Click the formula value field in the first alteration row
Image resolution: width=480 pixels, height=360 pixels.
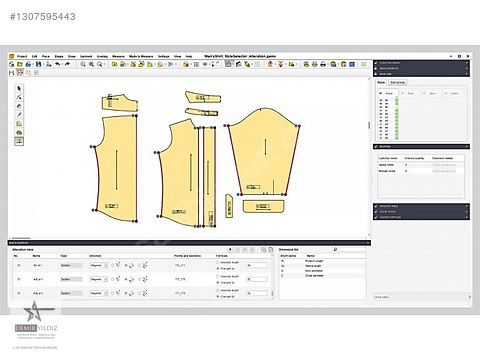257,265
